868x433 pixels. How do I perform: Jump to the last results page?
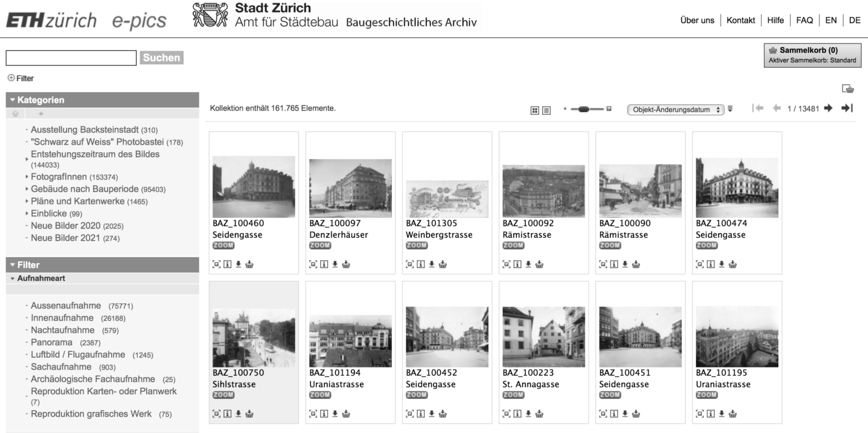click(x=848, y=108)
